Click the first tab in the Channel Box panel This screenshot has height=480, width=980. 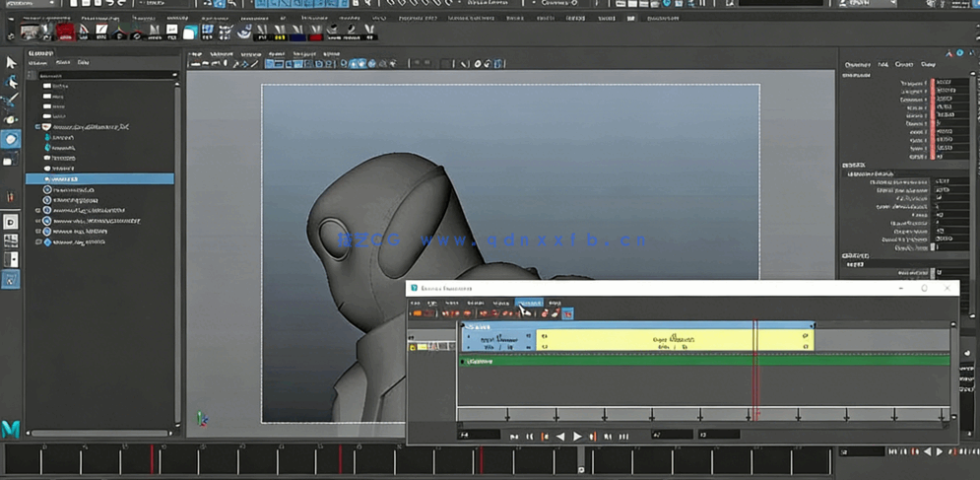856,64
